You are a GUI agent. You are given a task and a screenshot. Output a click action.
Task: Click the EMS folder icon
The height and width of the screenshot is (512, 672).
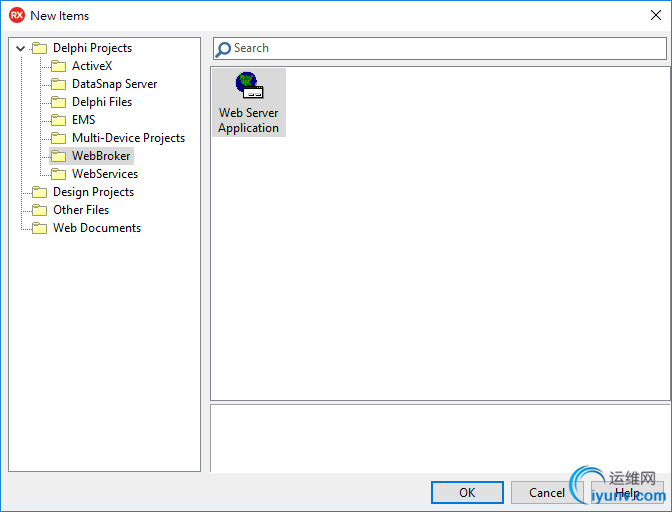(x=58, y=120)
